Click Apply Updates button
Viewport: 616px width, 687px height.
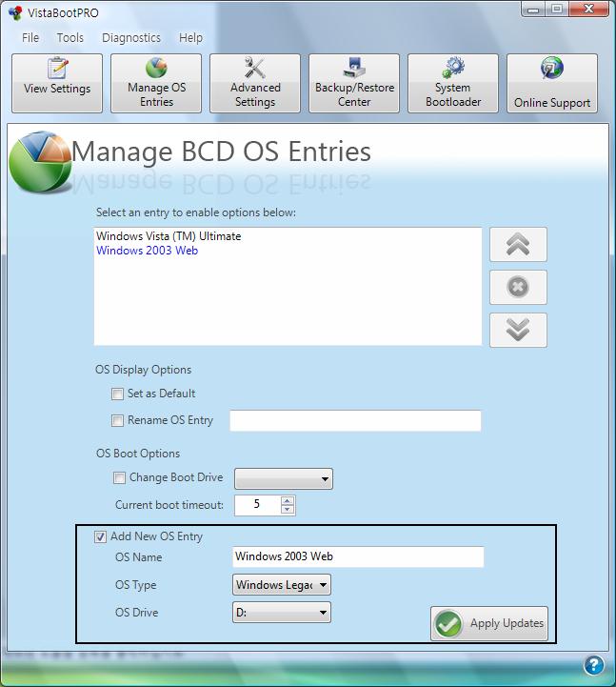point(489,623)
